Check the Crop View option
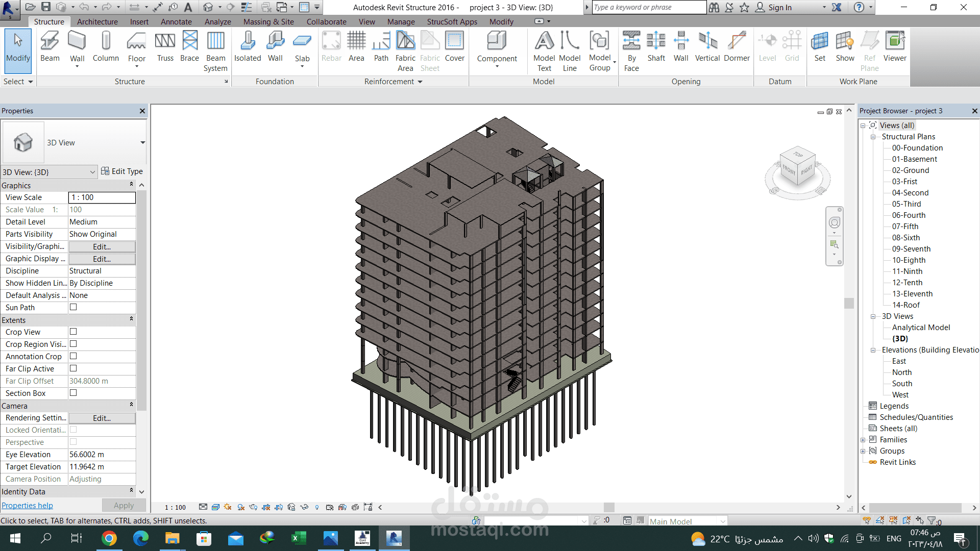 tap(73, 332)
